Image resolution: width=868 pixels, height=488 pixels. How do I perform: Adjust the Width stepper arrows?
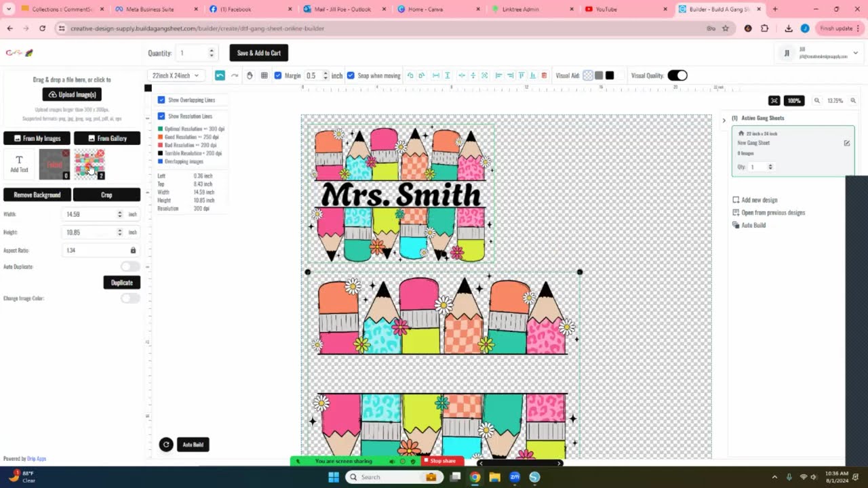click(120, 214)
